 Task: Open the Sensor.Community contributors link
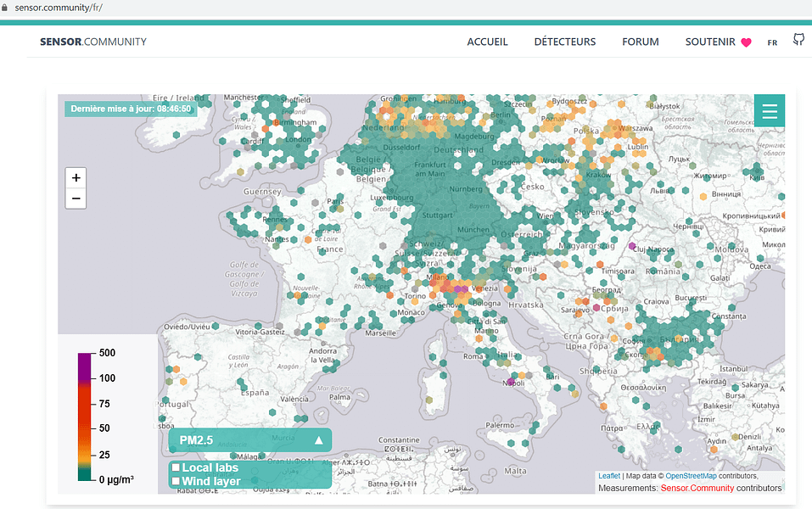coord(697,488)
